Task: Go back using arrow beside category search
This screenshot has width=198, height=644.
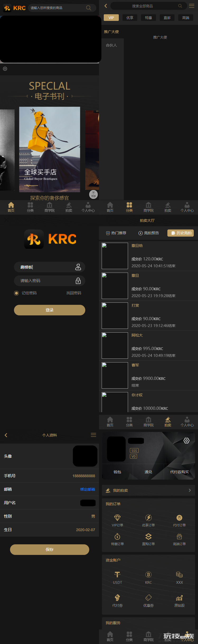Action: click(106, 6)
